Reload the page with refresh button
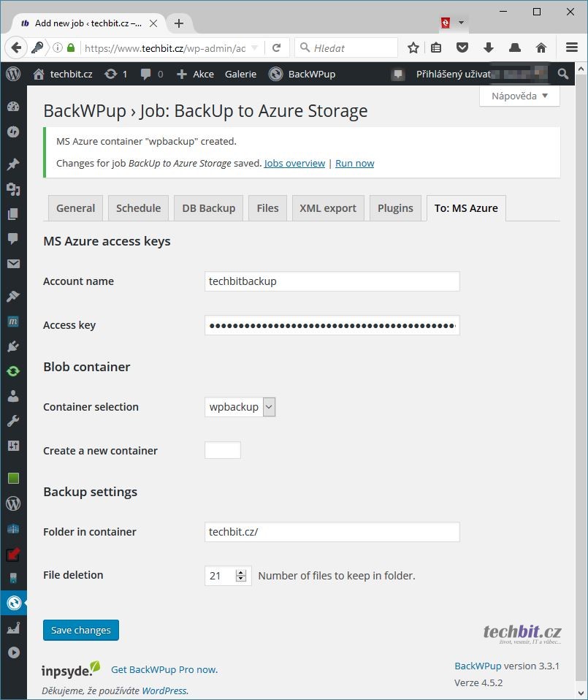Viewport: 588px width, 700px height. point(276,48)
